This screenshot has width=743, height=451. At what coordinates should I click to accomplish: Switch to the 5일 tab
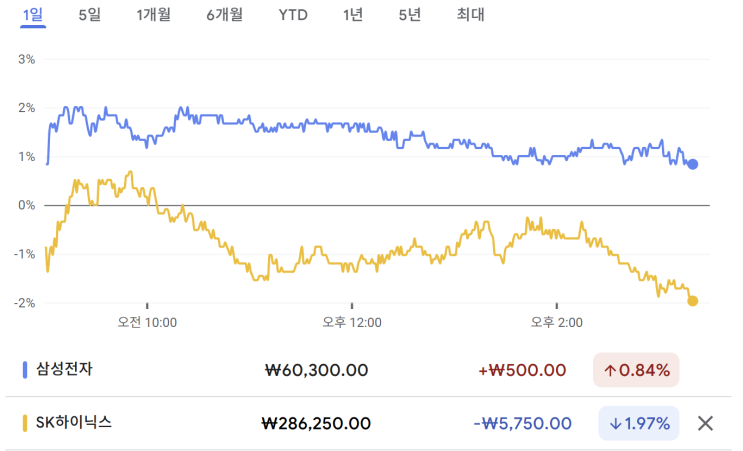click(89, 15)
